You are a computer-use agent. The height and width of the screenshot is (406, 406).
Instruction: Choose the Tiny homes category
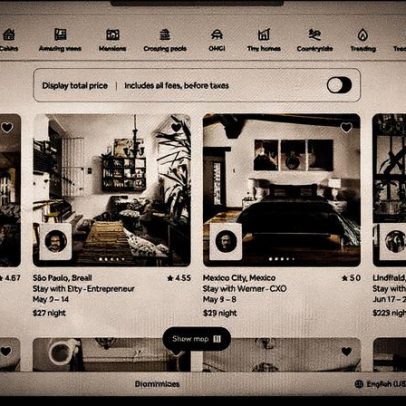[x=264, y=40]
